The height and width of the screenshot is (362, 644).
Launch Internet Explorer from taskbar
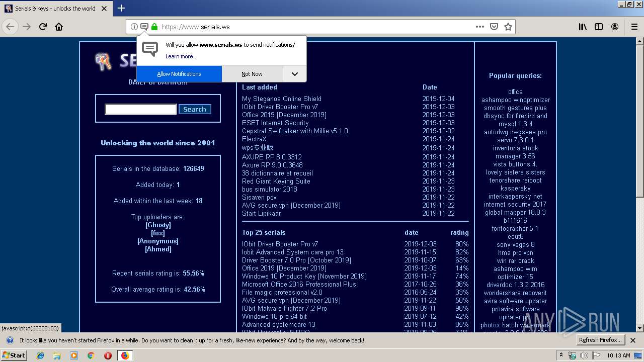[x=40, y=355]
